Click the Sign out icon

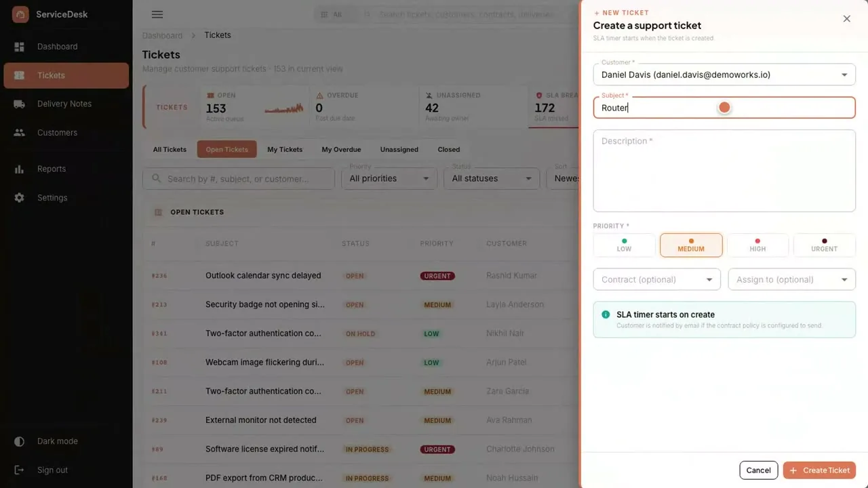pyautogui.click(x=19, y=470)
